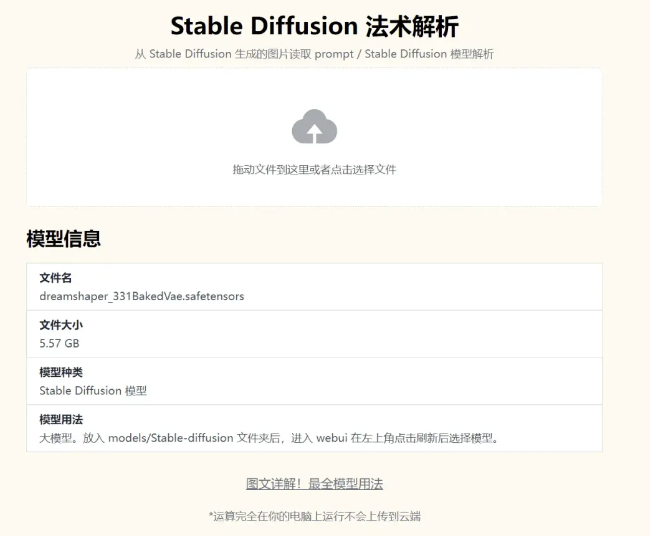
Task: Click the footnote 运算完全在你的电脑上运行
Action: (x=314, y=517)
